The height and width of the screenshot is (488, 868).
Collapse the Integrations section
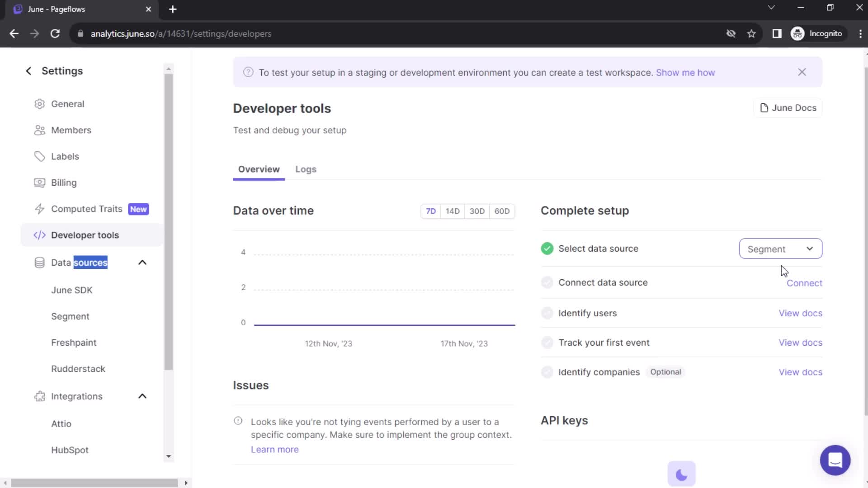click(142, 396)
